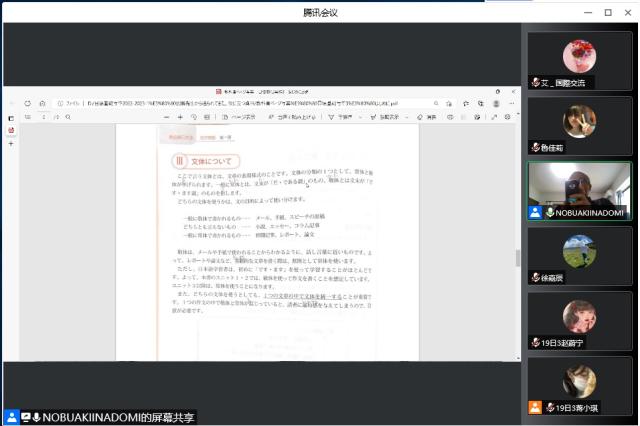Image resolution: width=640 pixels, height=426 pixels.
Task: Open PDF viewer settings gear
Action: click(507, 117)
